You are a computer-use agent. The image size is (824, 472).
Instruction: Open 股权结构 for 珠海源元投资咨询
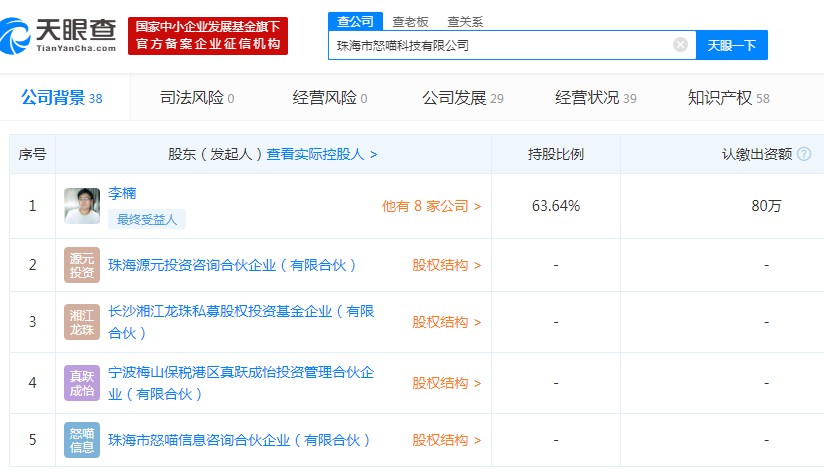click(x=446, y=265)
